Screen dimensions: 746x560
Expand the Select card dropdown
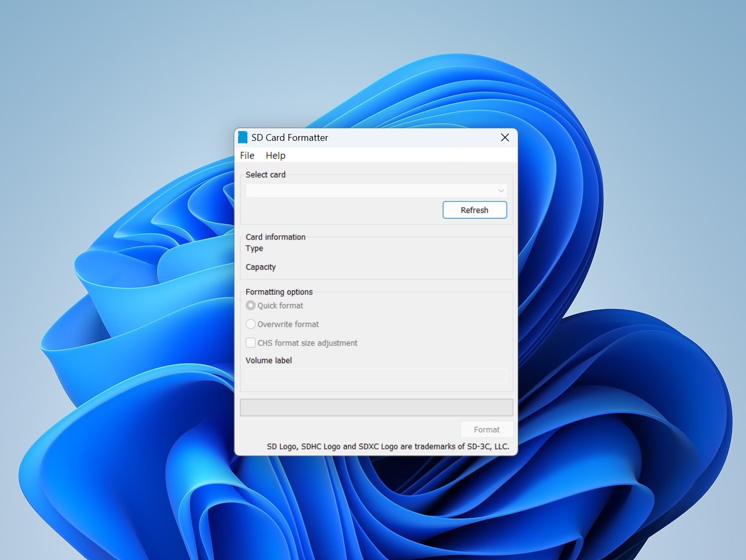tap(376, 191)
